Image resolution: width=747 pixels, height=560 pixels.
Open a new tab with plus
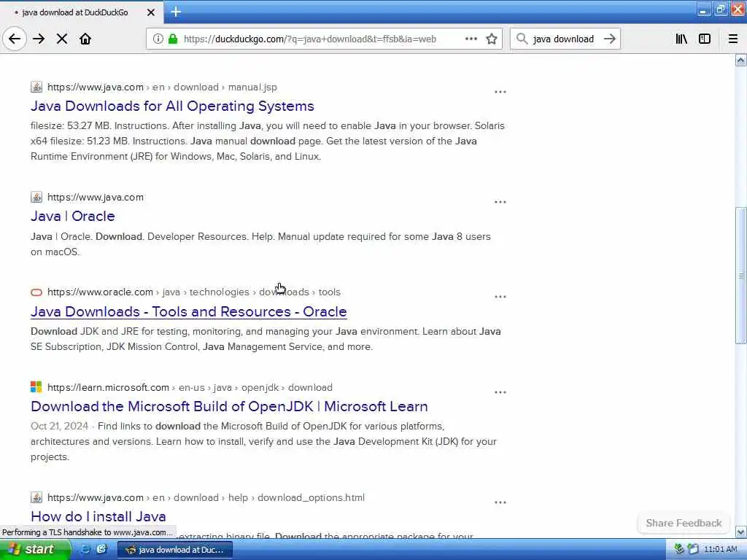click(x=176, y=12)
